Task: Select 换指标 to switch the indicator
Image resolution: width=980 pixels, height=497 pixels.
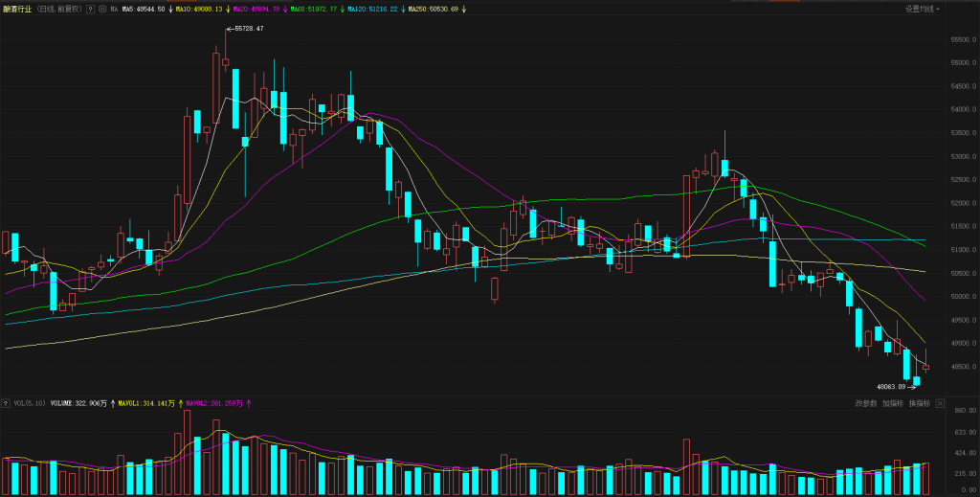Action: (919, 403)
